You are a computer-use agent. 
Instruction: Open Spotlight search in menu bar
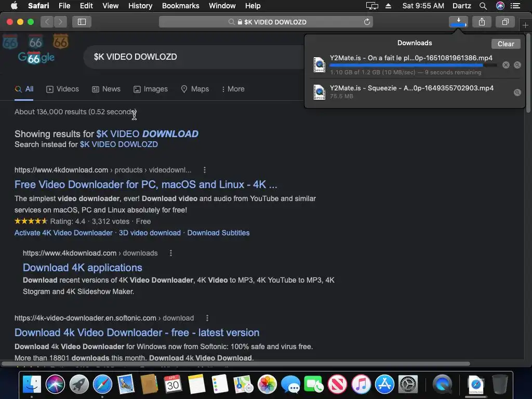coord(483,6)
